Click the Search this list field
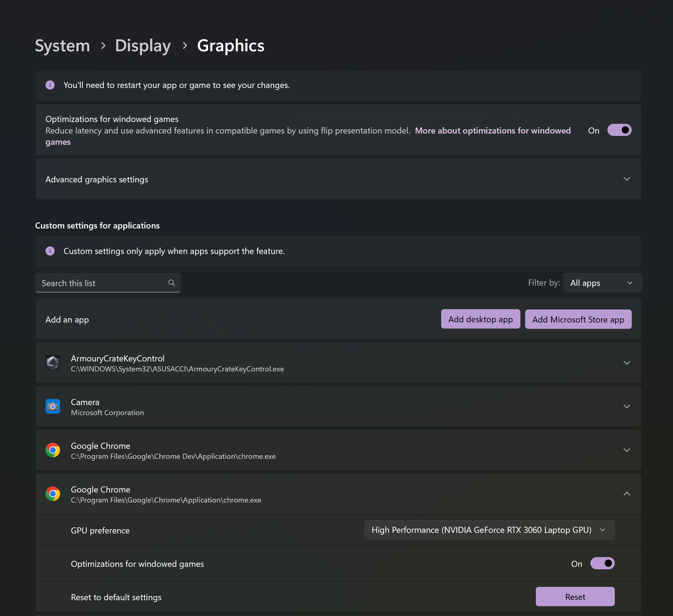This screenshot has width=673, height=616. click(100, 283)
